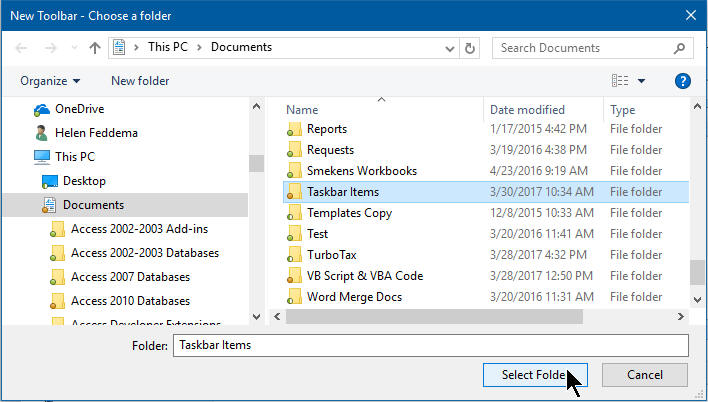Screen dimensions: 708x402
Task: Click the Word Merge Docs folder icon
Action: [294, 297]
